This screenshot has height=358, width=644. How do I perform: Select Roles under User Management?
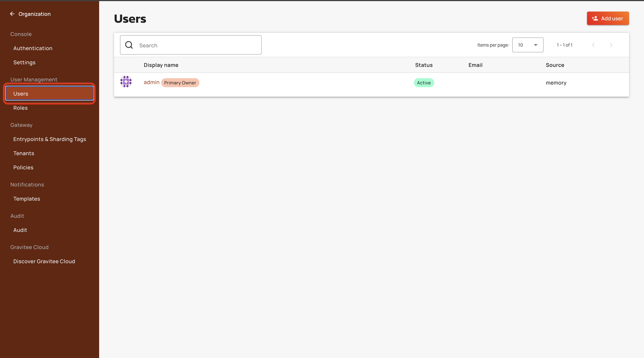point(20,108)
